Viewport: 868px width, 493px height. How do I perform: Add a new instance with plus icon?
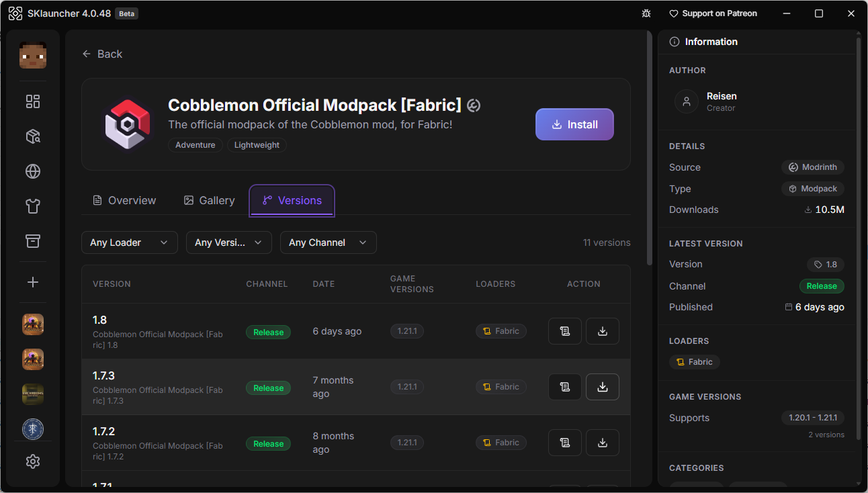tap(33, 282)
